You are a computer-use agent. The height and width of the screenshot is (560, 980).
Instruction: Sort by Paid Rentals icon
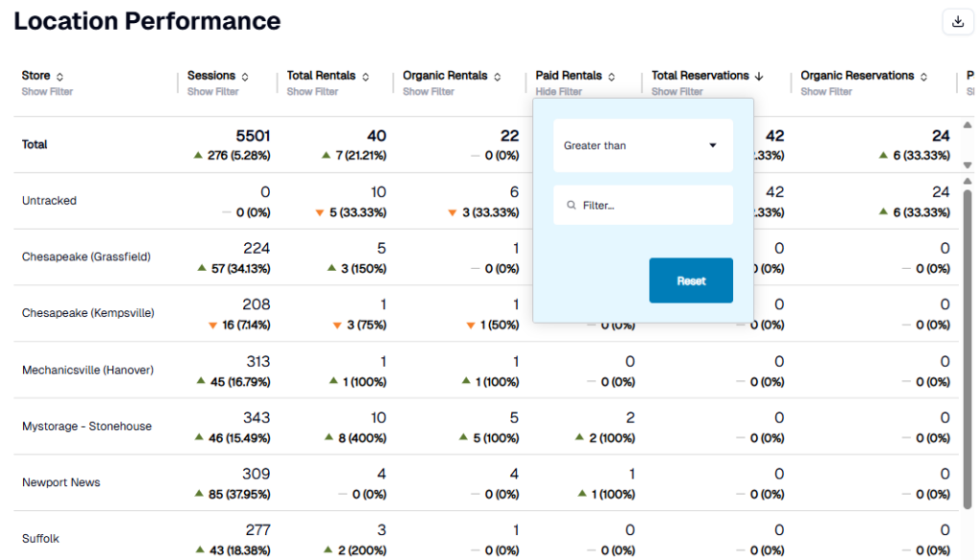point(612,77)
